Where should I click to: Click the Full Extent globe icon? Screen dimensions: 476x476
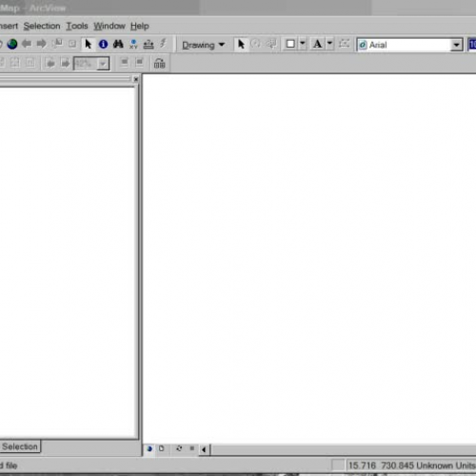click(12, 44)
